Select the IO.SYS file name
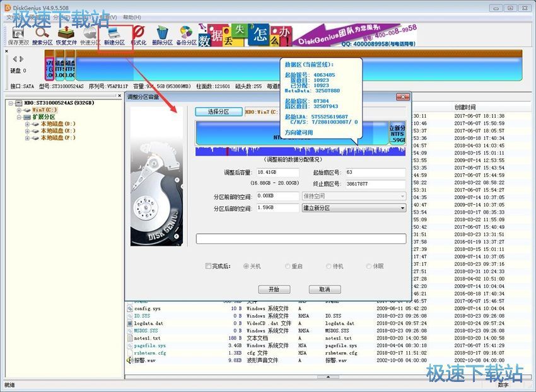Image resolution: width=536 pixels, height=392 pixels. coord(142,316)
